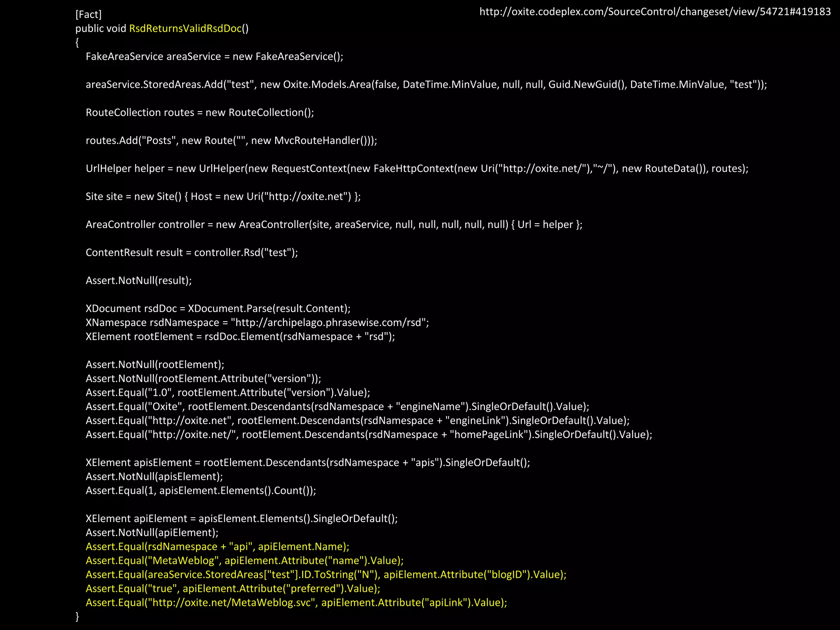Click the FakeAreaService declaration line
Image resolution: width=840 pixels, height=630 pixels.
(215, 56)
